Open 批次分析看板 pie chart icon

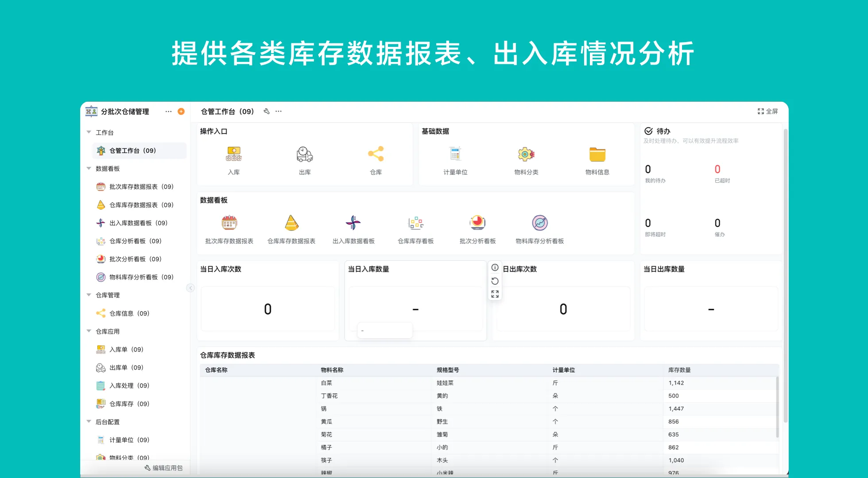tap(477, 223)
